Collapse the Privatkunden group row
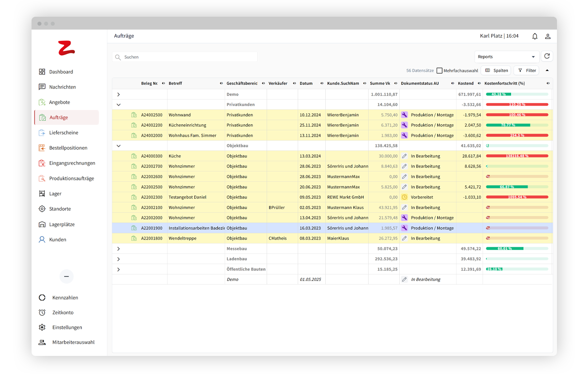 click(x=118, y=105)
